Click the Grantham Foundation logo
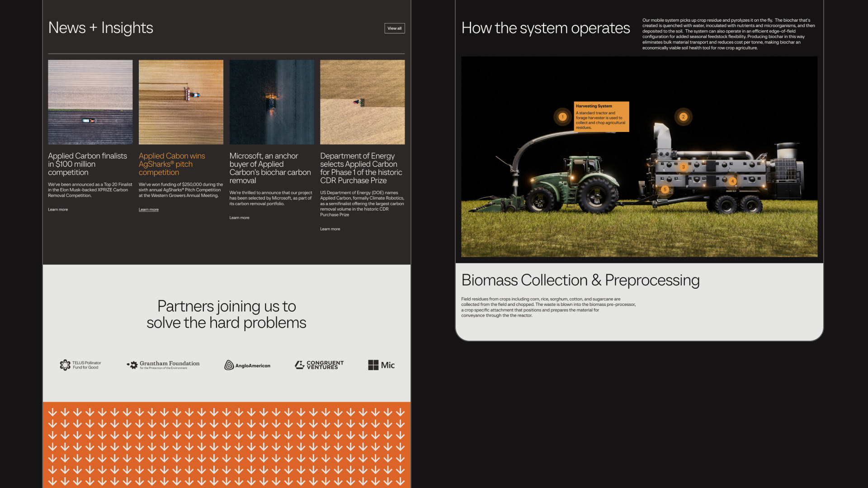The width and height of the screenshot is (868, 488). tap(163, 365)
